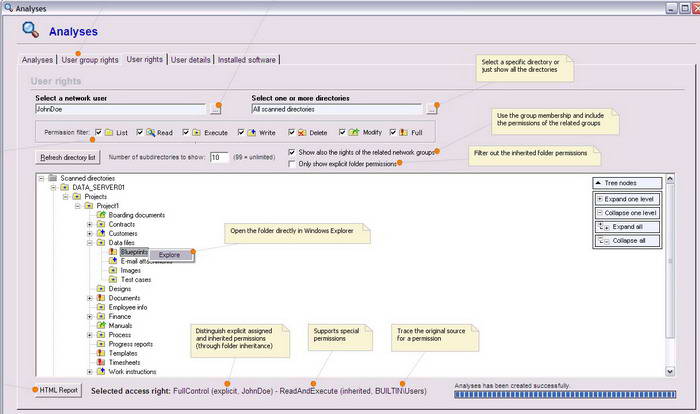
Task: Toggle the Read permission filter checkbox
Action: 139,132
